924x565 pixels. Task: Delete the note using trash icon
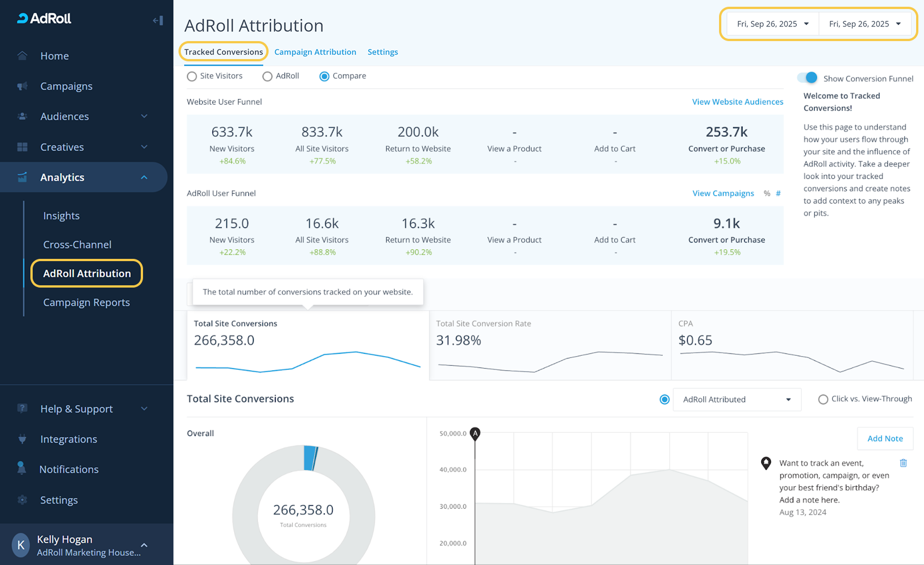903,463
